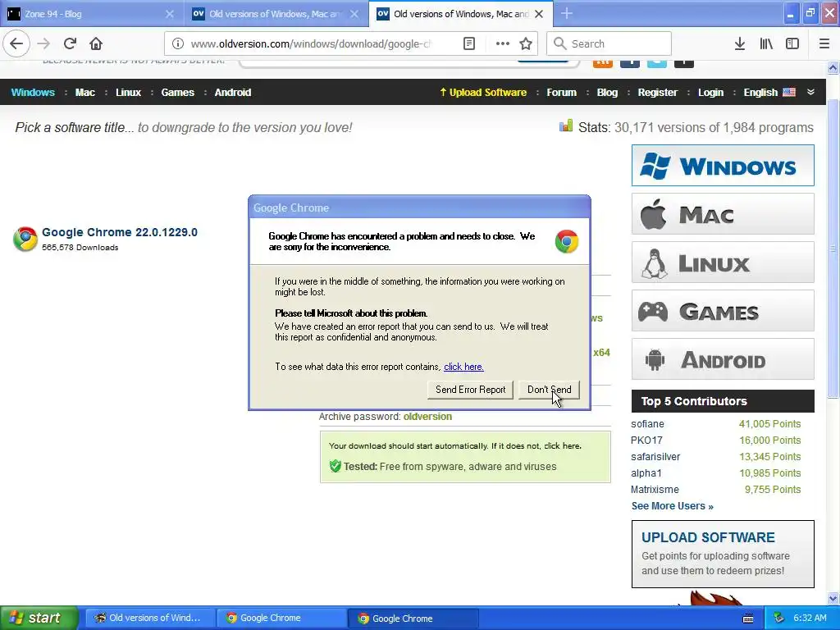Open the Firefox hamburger menu

[824, 43]
